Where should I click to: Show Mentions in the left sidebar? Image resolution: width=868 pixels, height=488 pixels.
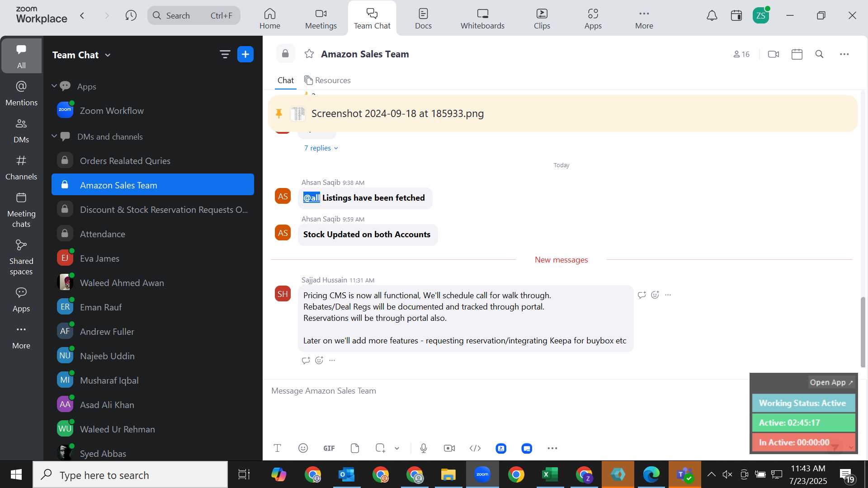tap(21, 94)
